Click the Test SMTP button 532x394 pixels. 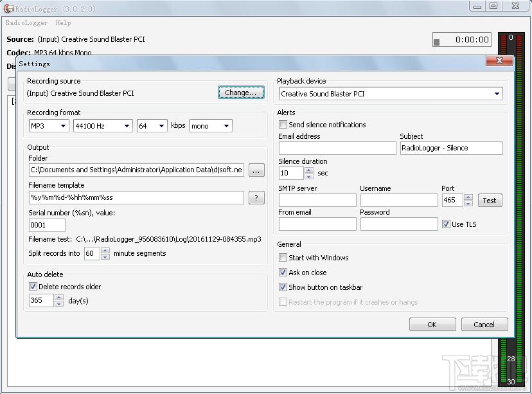point(490,201)
